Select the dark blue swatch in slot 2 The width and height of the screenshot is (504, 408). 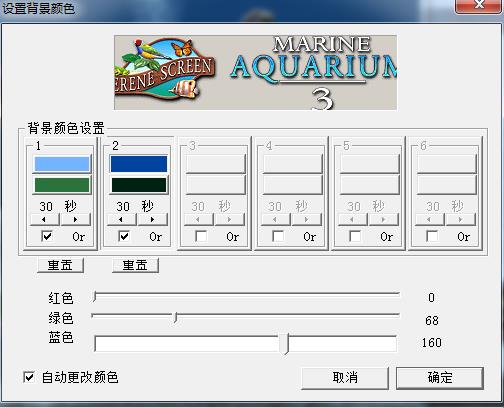click(x=139, y=164)
